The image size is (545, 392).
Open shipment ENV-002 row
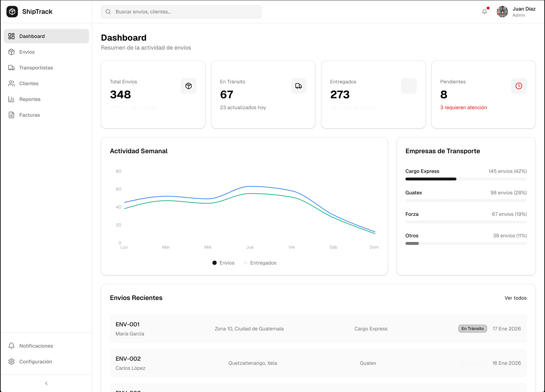click(318, 363)
